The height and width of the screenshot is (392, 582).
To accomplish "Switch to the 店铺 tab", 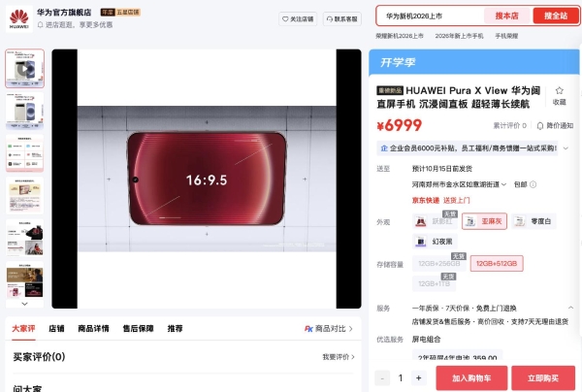I will click(56, 329).
